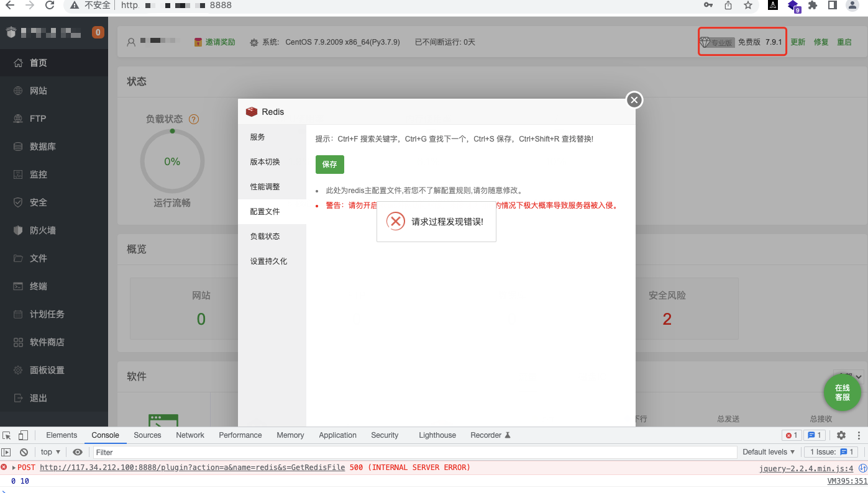Click the 邀请奖励 link

coord(220,42)
